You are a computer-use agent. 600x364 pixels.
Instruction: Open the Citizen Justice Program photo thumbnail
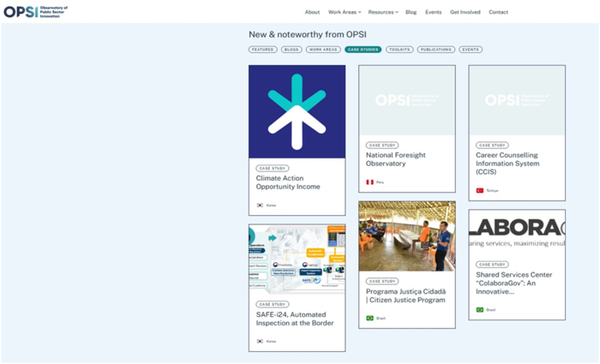pyautogui.click(x=406, y=236)
